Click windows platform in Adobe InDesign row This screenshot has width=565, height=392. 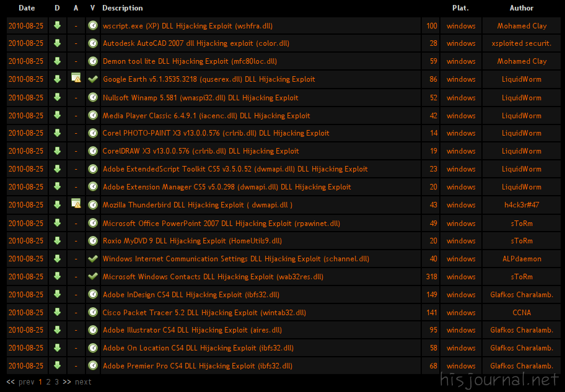click(461, 295)
